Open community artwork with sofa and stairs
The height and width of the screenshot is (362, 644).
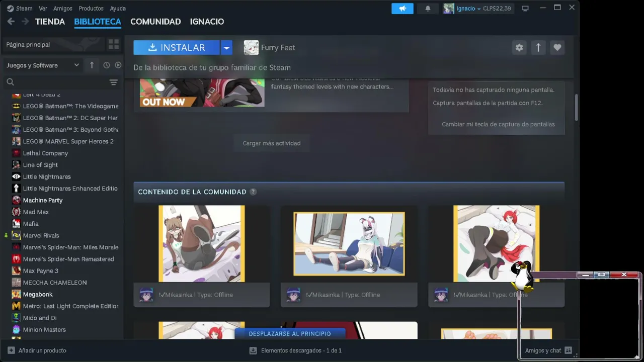tap(349, 244)
